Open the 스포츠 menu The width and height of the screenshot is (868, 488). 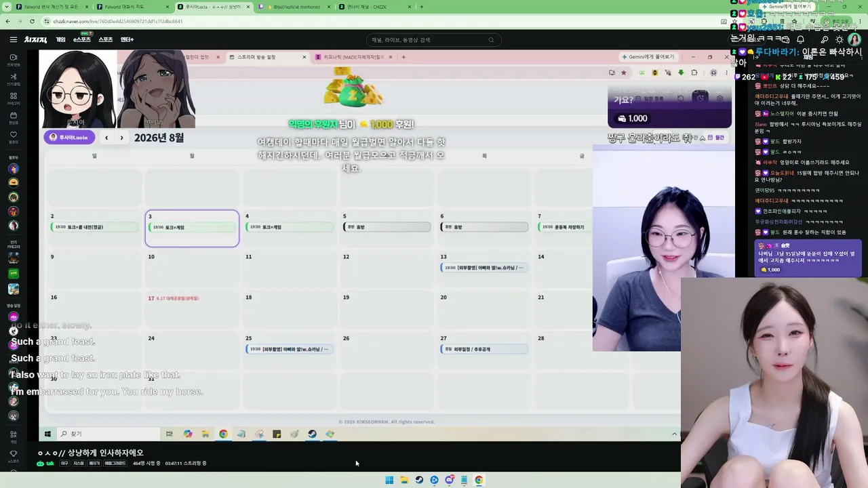coord(106,40)
